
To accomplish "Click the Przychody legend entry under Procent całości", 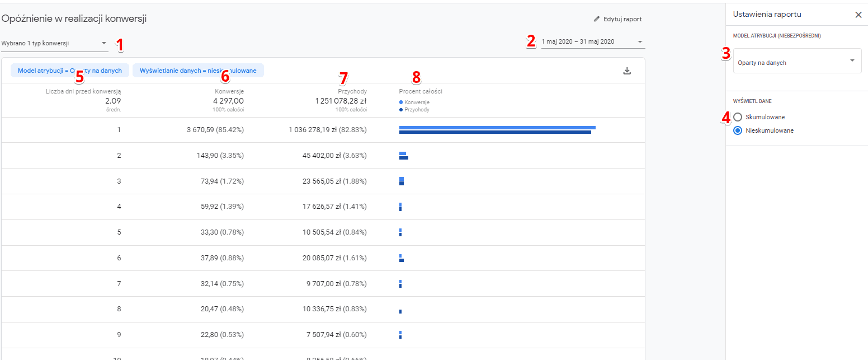I will tap(414, 110).
